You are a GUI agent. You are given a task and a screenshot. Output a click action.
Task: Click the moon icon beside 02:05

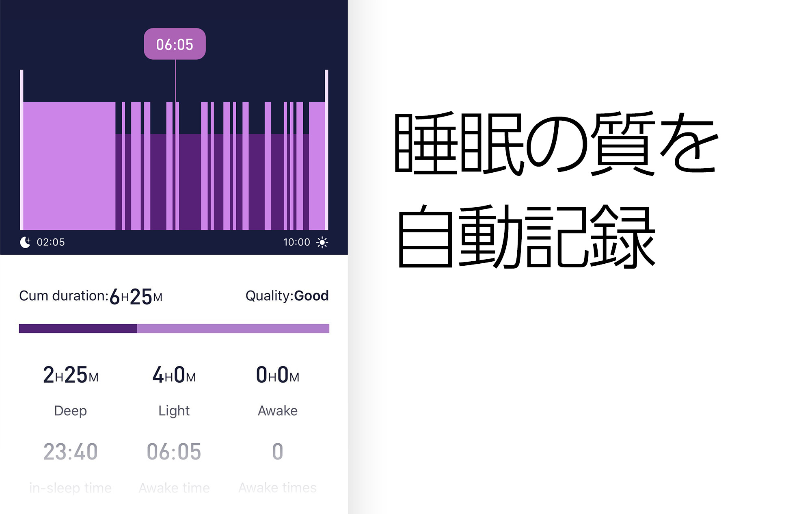pos(25,242)
